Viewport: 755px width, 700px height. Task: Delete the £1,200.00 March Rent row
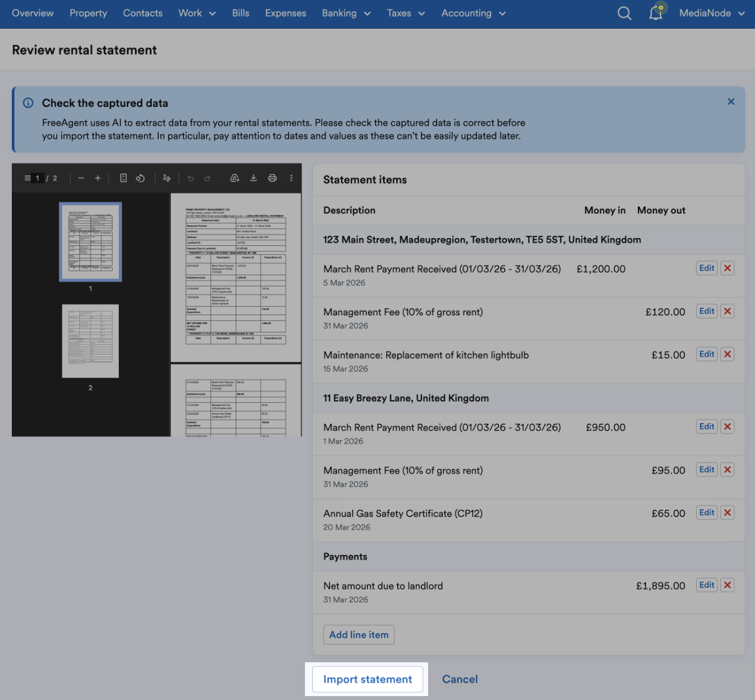point(727,268)
